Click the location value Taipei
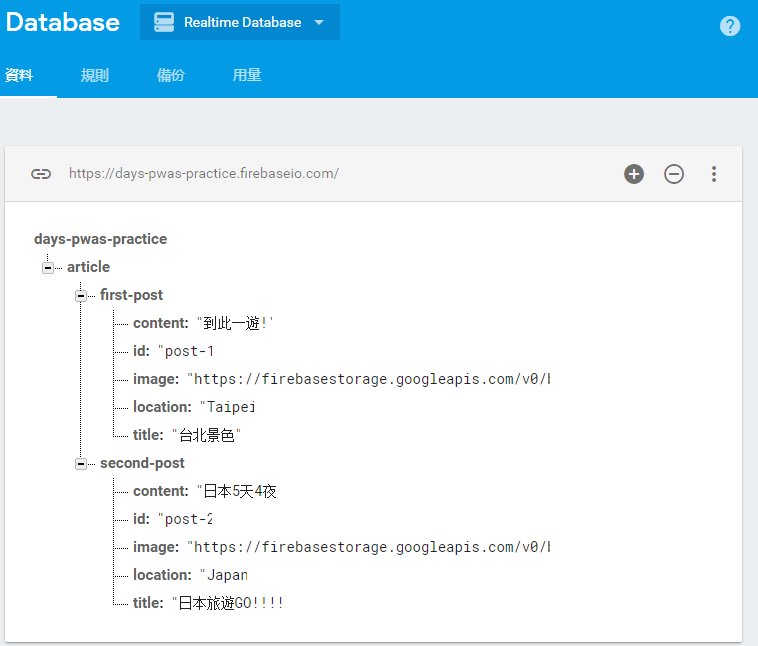The width and height of the screenshot is (758, 646). tap(227, 407)
